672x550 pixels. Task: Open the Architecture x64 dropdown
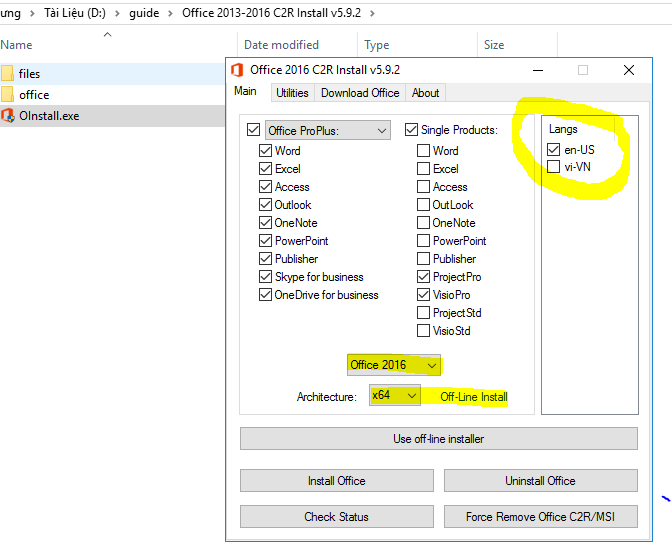pyautogui.click(x=395, y=395)
